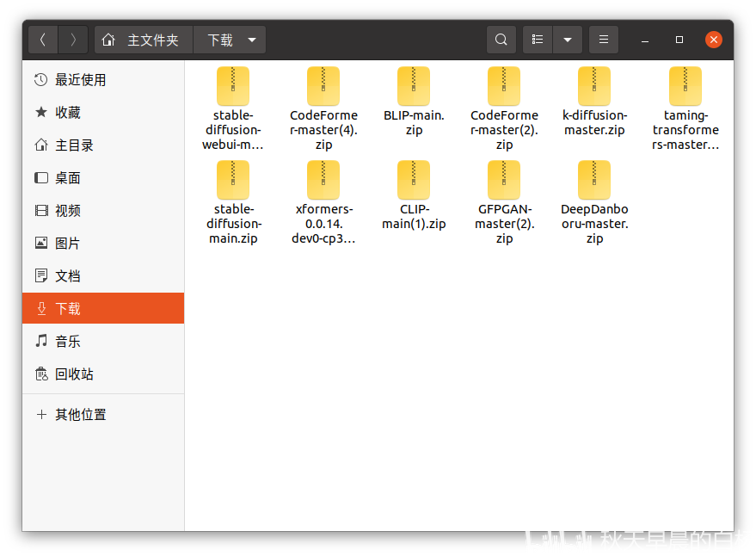The image size is (756, 556).
Task: Select the DeepDanbooru-master.zip archive icon
Action: [594, 180]
